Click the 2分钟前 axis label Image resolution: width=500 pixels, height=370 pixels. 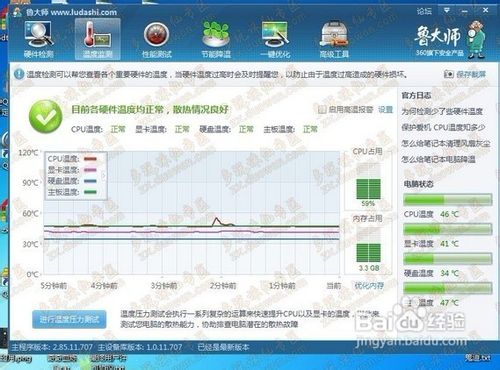223,286
